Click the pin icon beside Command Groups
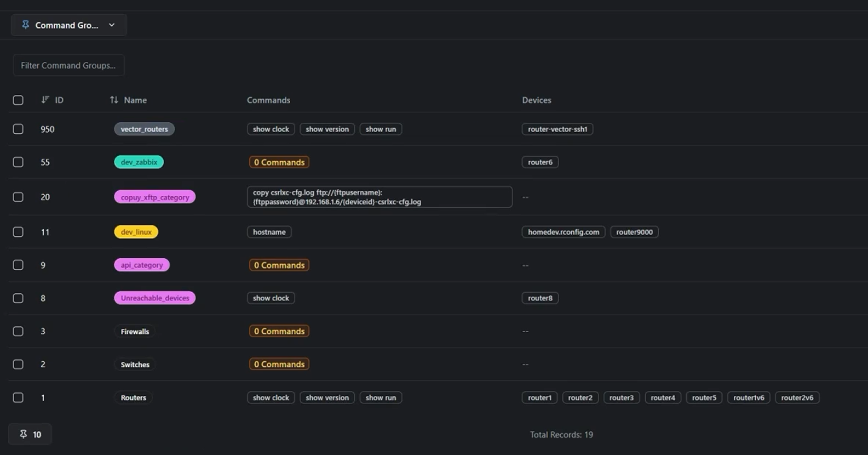Viewport: 868px width, 455px height. pos(25,25)
